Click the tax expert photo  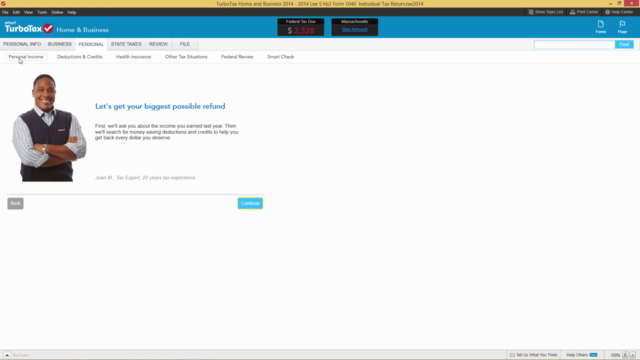click(x=49, y=127)
